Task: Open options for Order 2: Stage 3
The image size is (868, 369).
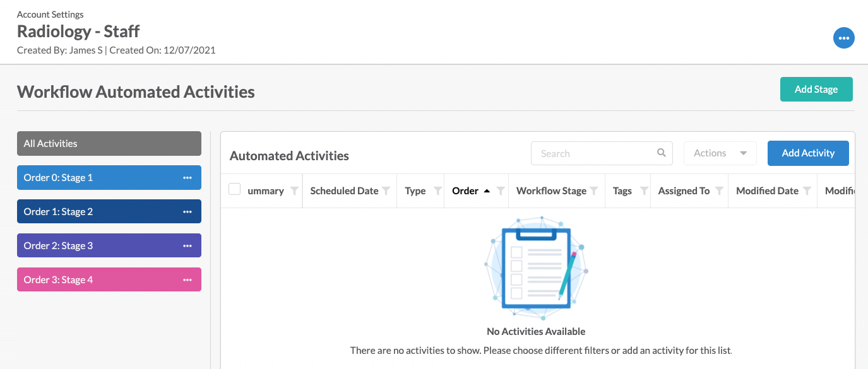Action: point(187,246)
